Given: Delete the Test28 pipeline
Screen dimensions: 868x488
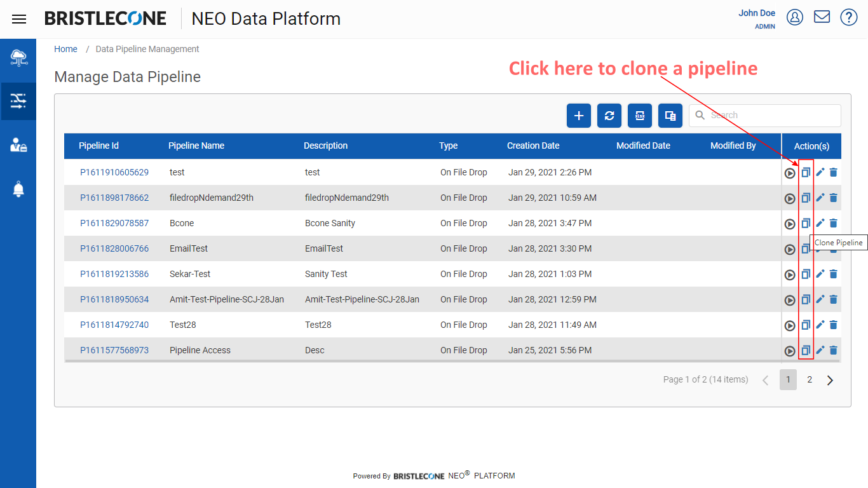Looking at the screenshot, I should click(x=834, y=325).
